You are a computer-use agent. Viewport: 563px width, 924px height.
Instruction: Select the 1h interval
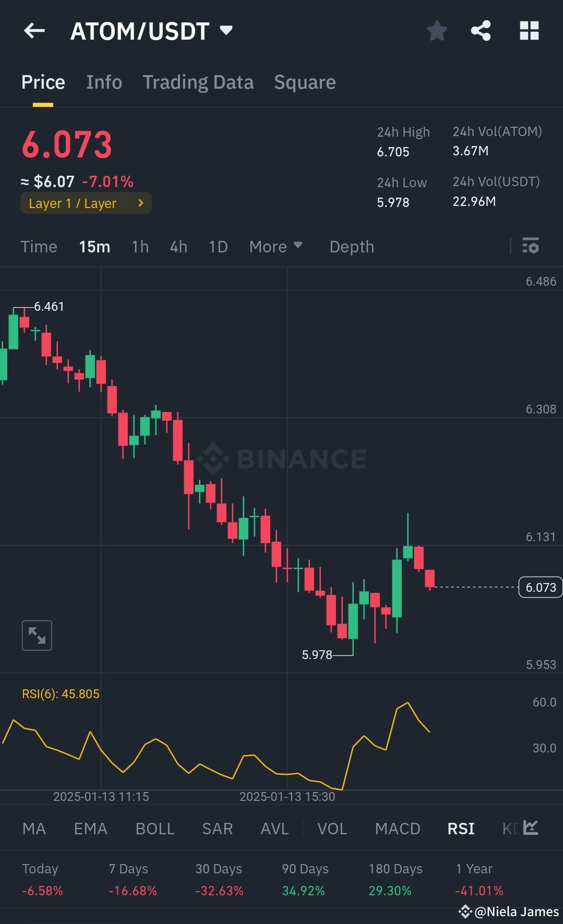(x=140, y=246)
